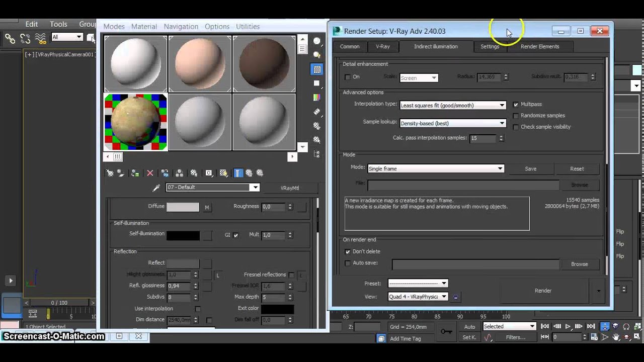Open the Sample lookup dropdown
The height and width of the screenshot is (362, 644).
coord(453,123)
